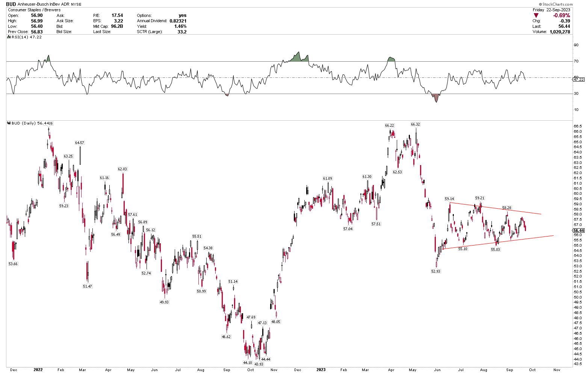Click the percent change -0.69%
588x373 pixels.
point(561,15)
